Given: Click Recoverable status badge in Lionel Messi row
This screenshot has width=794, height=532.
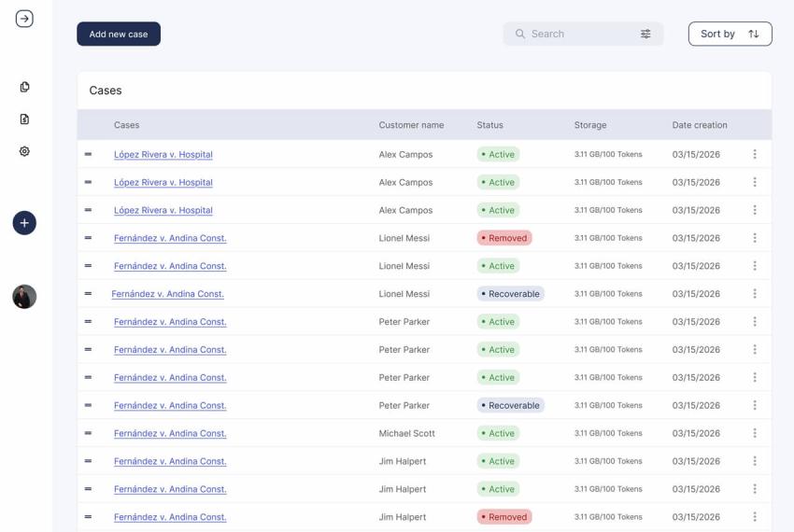Looking at the screenshot, I should click(x=510, y=294).
